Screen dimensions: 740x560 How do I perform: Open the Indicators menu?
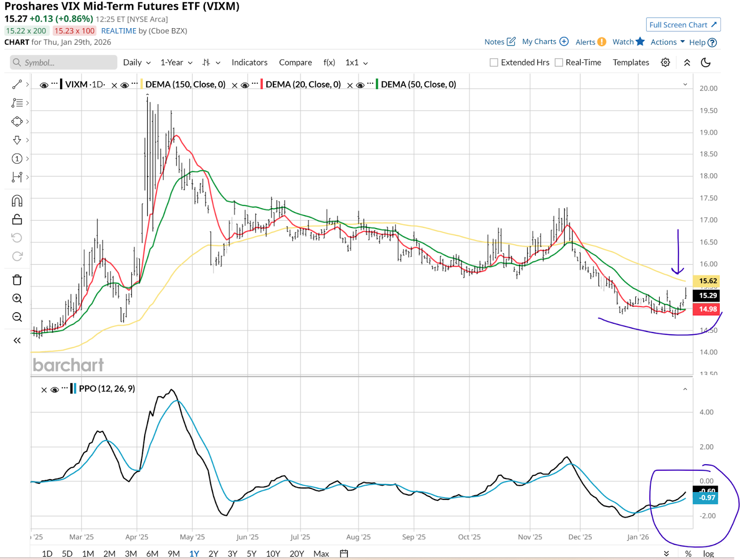tap(249, 62)
